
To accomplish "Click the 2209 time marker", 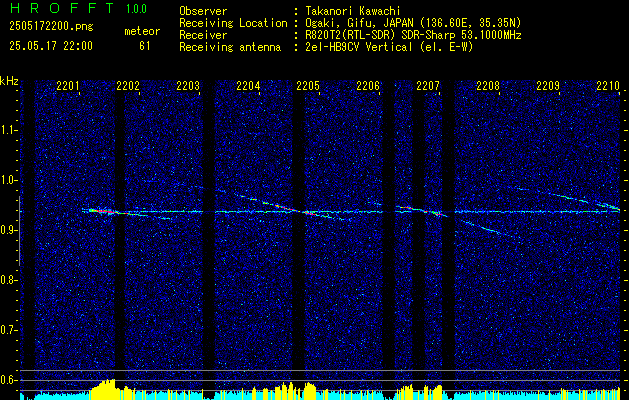I will [x=548, y=86].
